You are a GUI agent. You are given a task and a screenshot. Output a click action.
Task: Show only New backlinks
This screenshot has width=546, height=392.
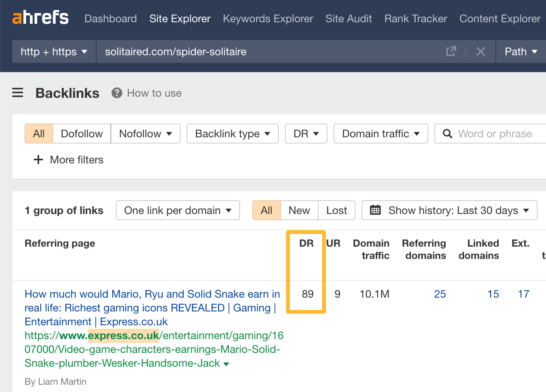299,210
